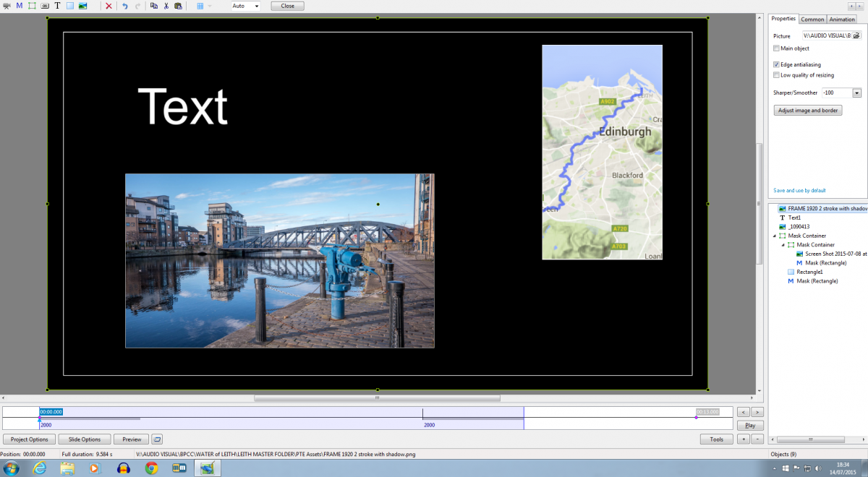Switch to the Animation tab
Screen dimensions: 868x477
point(842,20)
